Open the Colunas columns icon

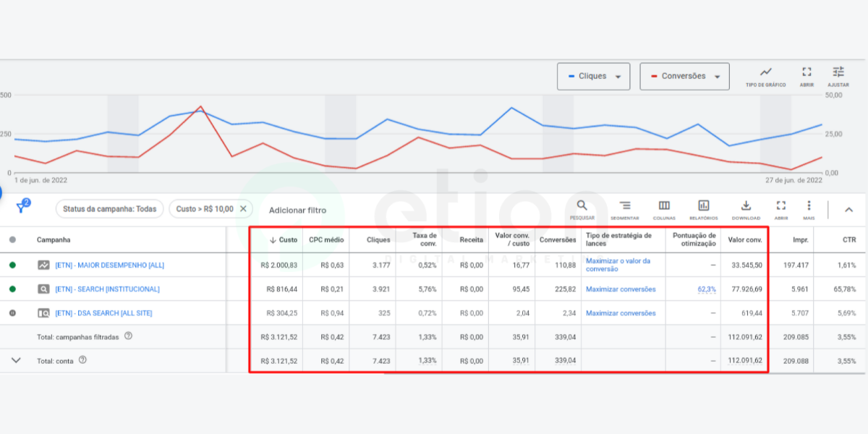[664, 205]
